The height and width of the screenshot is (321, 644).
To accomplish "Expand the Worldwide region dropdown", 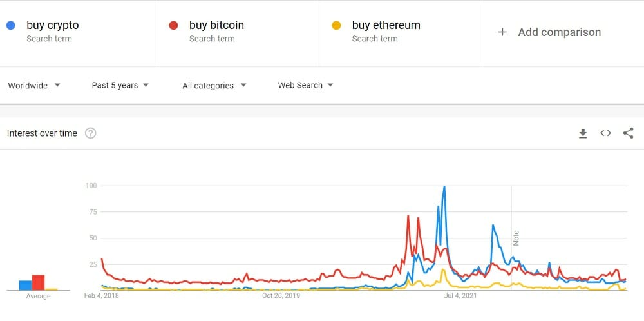I will click(x=34, y=85).
